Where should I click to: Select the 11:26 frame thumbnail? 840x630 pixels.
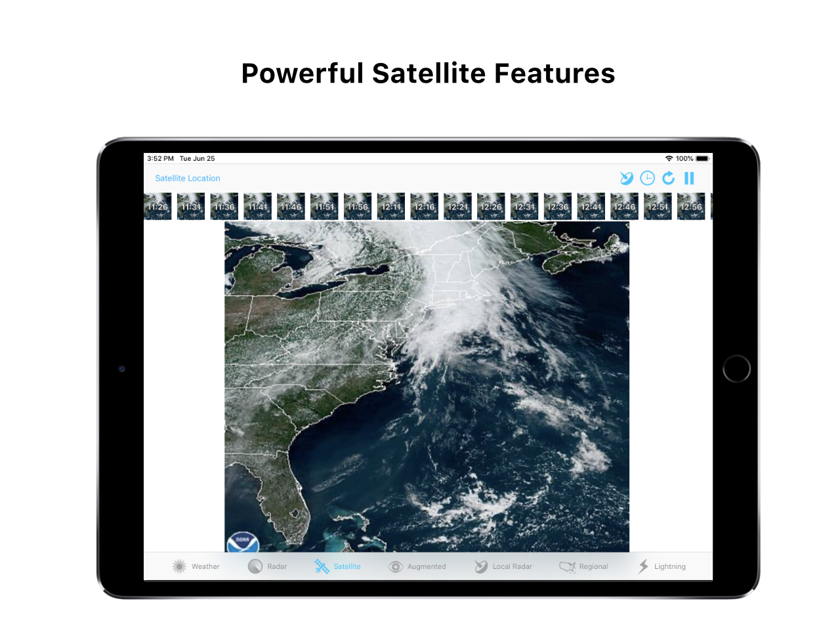157,206
